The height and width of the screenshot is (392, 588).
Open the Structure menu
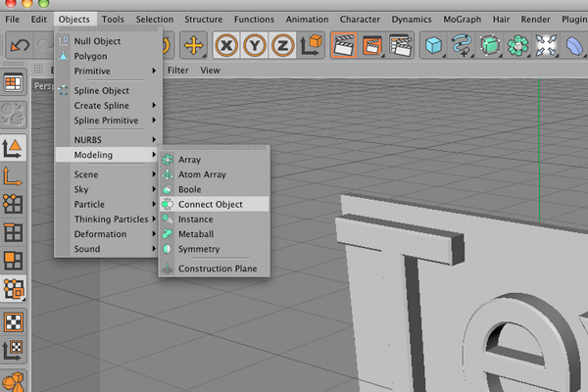[203, 20]
